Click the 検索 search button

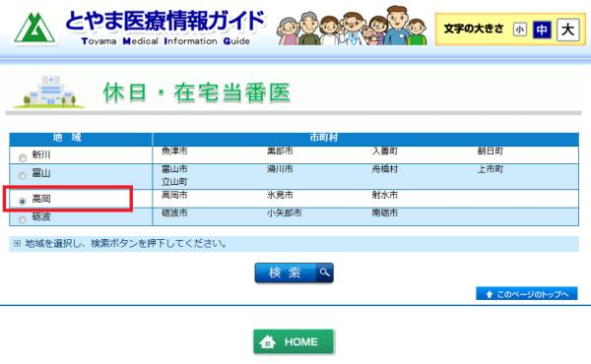(294, 273)
